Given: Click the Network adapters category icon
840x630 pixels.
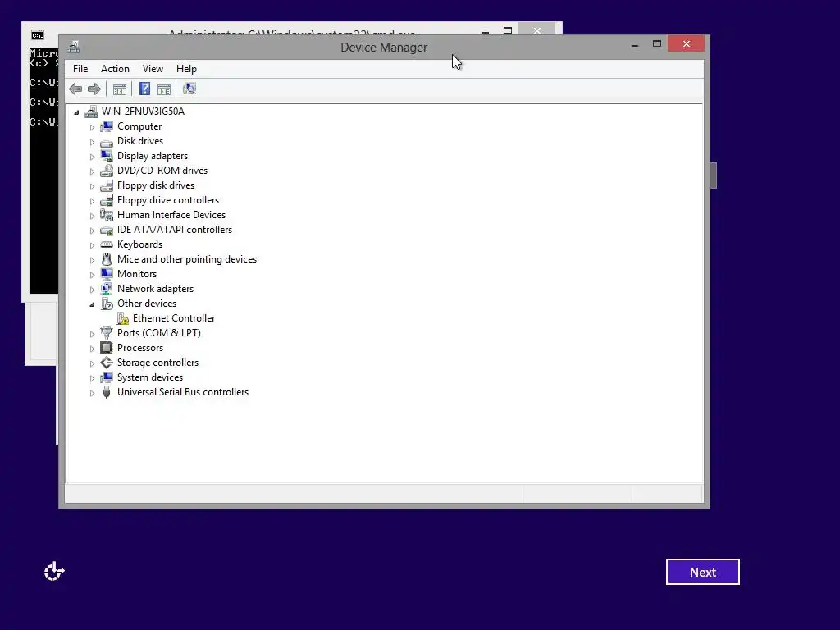Looking at the screenshot, I should (x=107, y=289).
